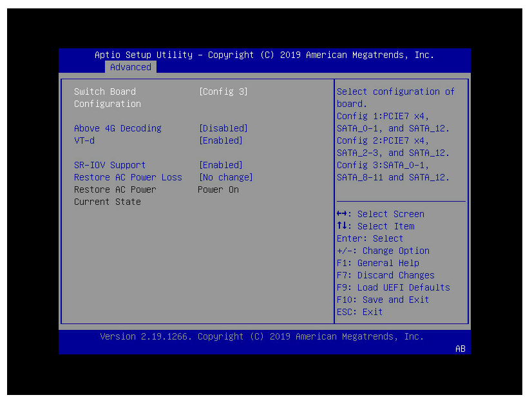
Task: Open Switch Board Configuration [Config 3] value
Action: 223,91
